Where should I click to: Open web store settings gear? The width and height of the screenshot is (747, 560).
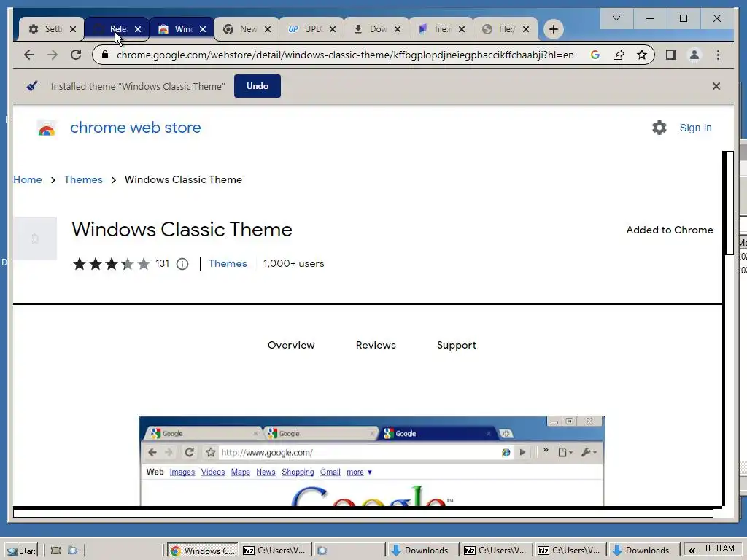click(659, 128)
